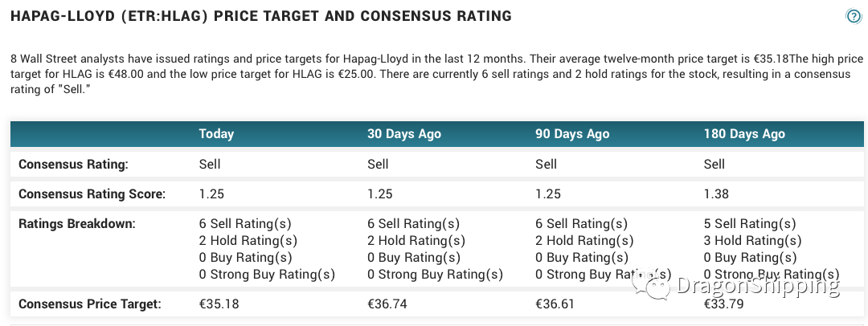Click the Ratings Breakdown row label
The width and height of the screenshot is (868, 326).
point(77,224)
